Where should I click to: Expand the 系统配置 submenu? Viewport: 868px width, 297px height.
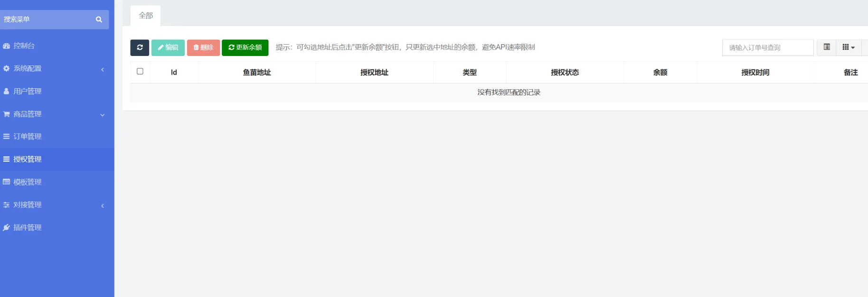click(103, 69)
